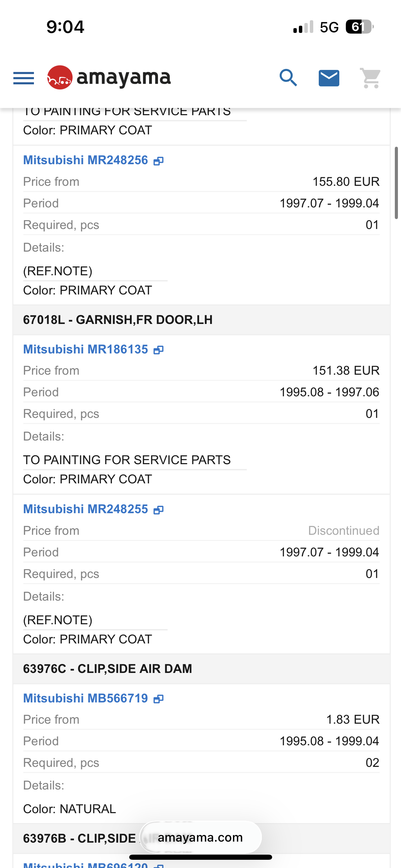Open Mitsubishi MR248256 part link
This screenshot has width=401, height=868.
pyautogui.click(x=86, y=160)
